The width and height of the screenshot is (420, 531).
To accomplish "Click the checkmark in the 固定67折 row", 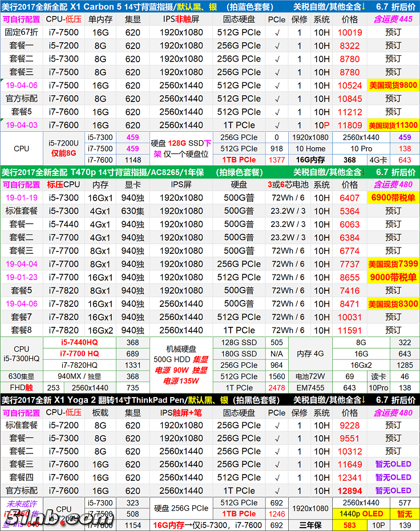I will [277, 33].
